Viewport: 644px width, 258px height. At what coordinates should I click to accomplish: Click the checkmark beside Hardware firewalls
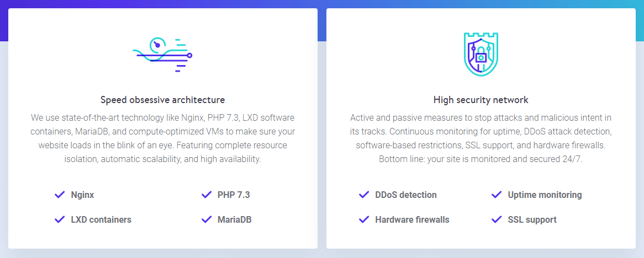(364, 219)
